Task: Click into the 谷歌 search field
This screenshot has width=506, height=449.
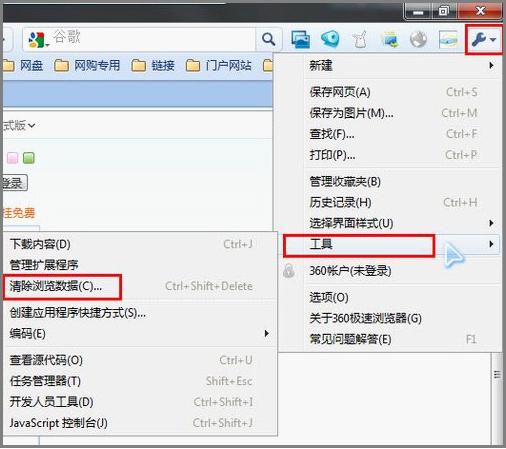Action: 152,39
